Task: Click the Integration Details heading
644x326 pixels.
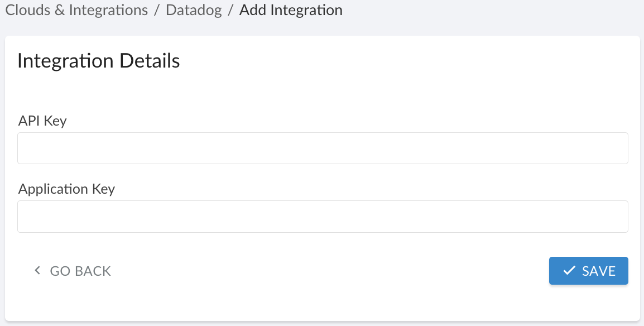Action: (x=98, y=60)
